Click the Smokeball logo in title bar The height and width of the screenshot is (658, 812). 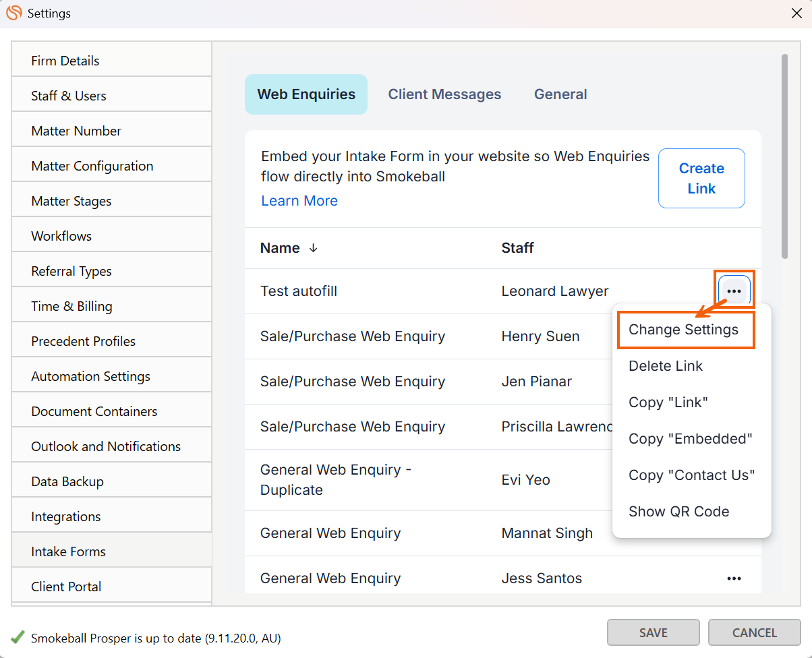(13, 13)
